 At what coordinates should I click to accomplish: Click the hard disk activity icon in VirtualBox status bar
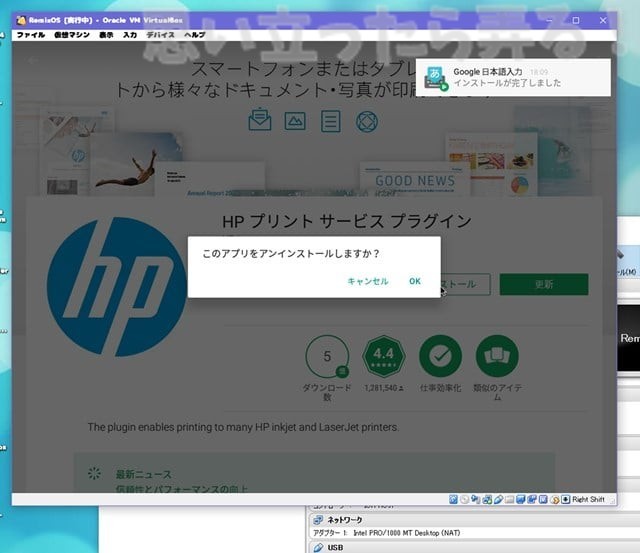[x=453, y=500]
